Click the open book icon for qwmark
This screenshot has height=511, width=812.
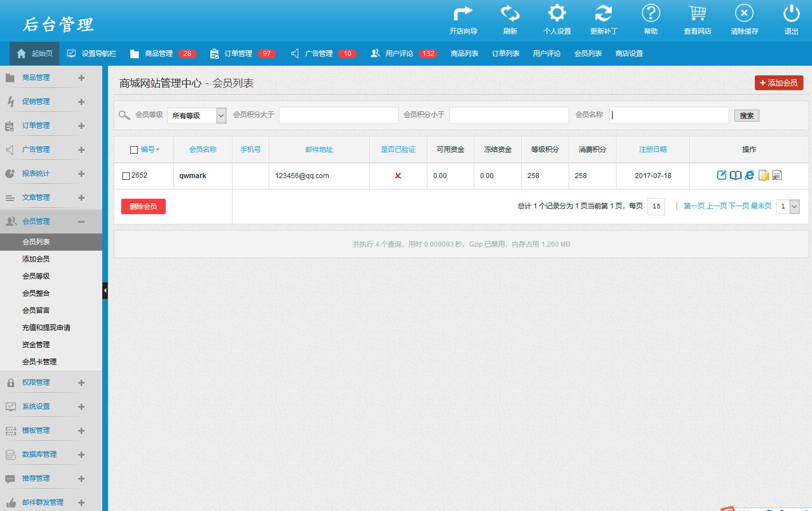pyautogui.click(x=735, y=175)
